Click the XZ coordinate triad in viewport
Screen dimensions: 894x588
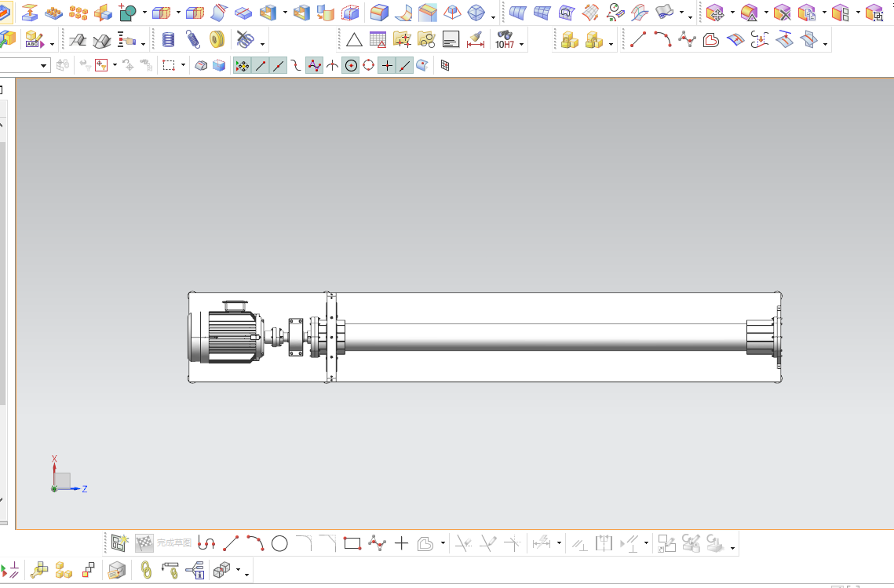tap(68, 474)
